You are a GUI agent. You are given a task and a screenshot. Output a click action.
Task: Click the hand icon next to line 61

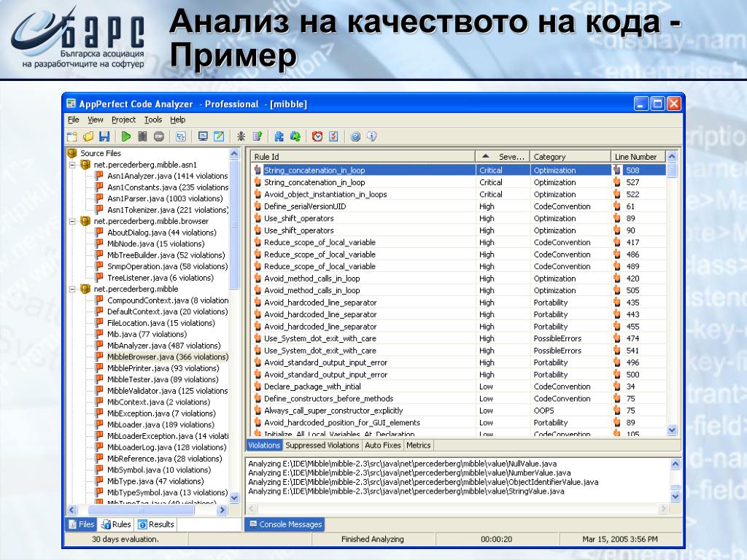click(617, 206)
